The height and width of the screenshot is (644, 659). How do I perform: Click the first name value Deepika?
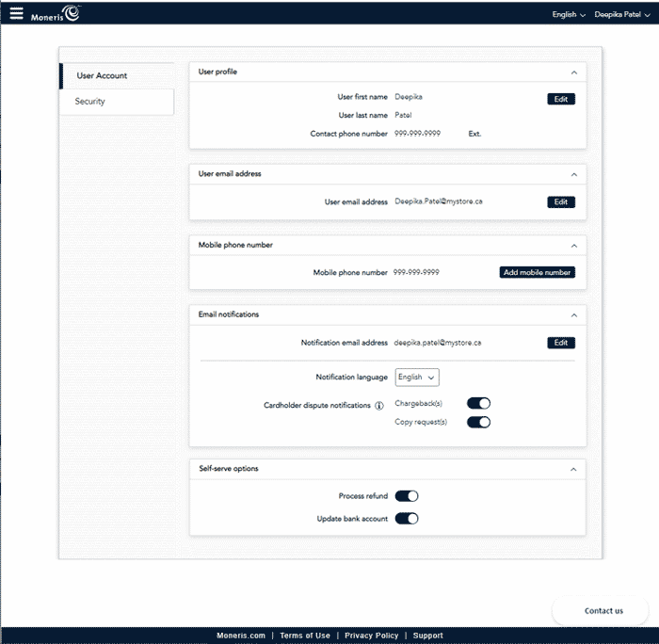pos(409,97)
